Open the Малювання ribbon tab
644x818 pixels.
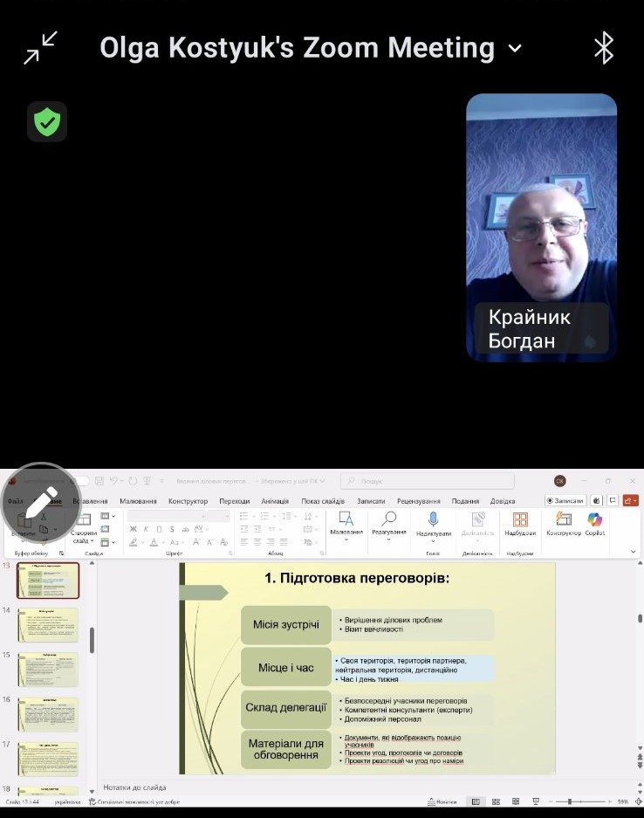point(138,501)
